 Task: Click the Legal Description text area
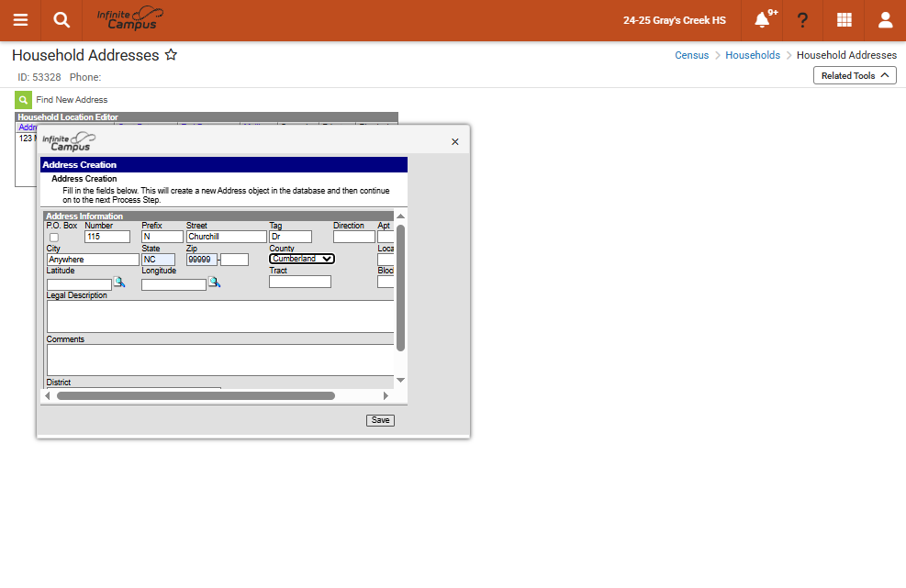click(220, 316)
